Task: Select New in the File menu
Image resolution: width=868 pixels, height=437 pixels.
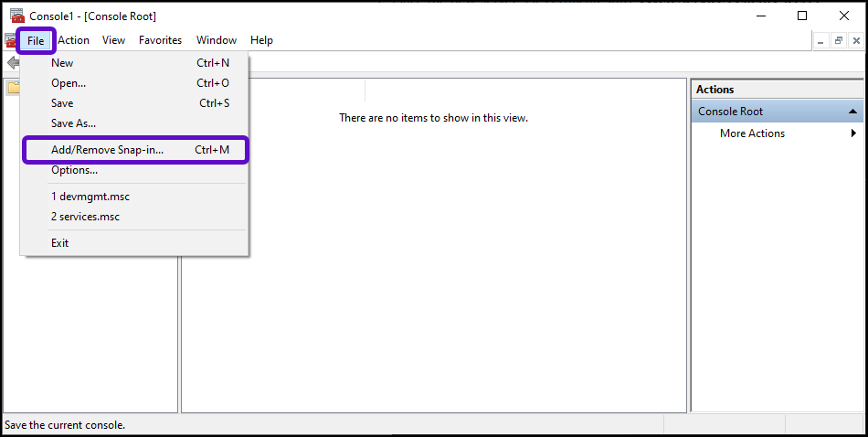Action: pos(62,63)
